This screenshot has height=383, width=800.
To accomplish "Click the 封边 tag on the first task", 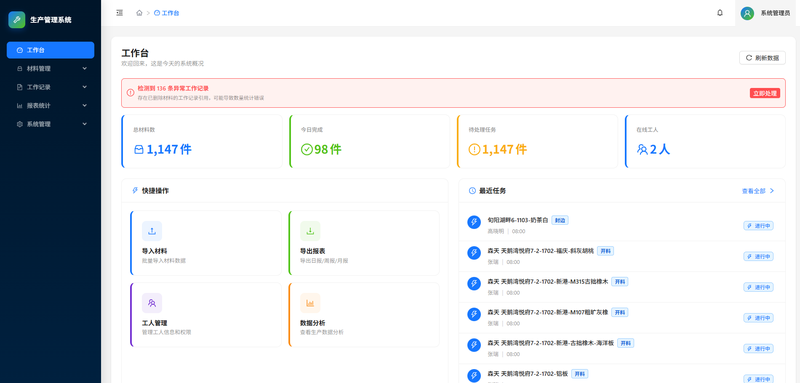I will coord(560,220).
